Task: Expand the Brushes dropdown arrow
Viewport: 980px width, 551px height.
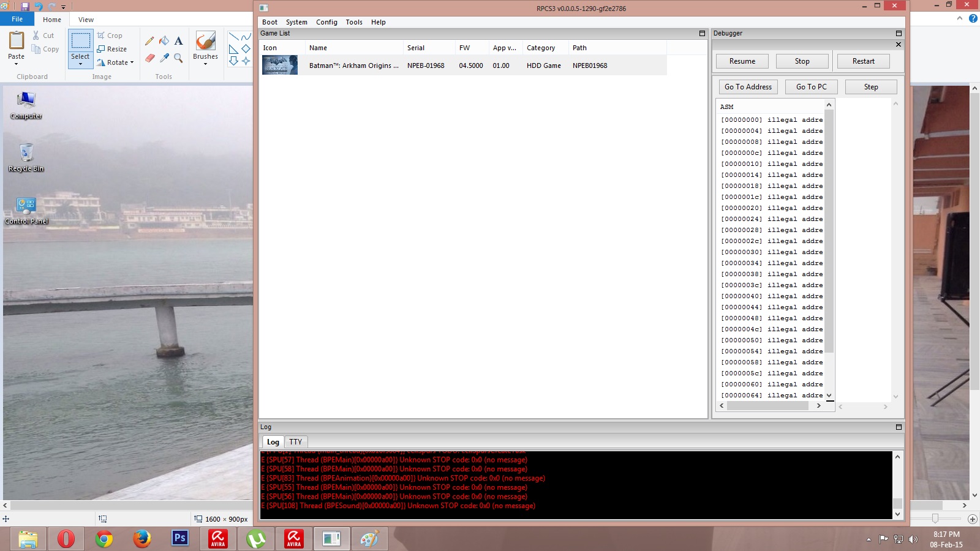Action: (205, 64)
